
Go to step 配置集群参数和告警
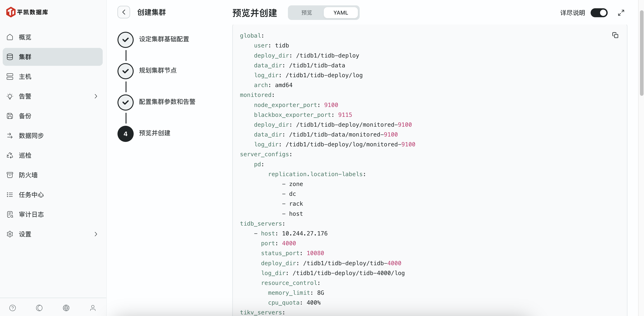point(167,102)
